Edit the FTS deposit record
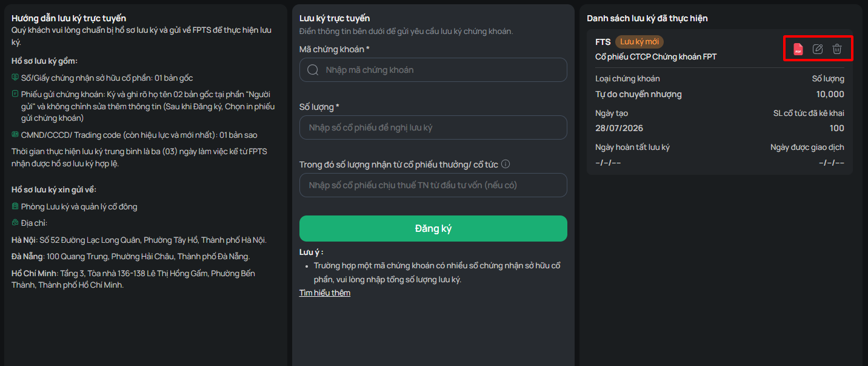Screen dimensions: 868x366 tap(818, 49)
